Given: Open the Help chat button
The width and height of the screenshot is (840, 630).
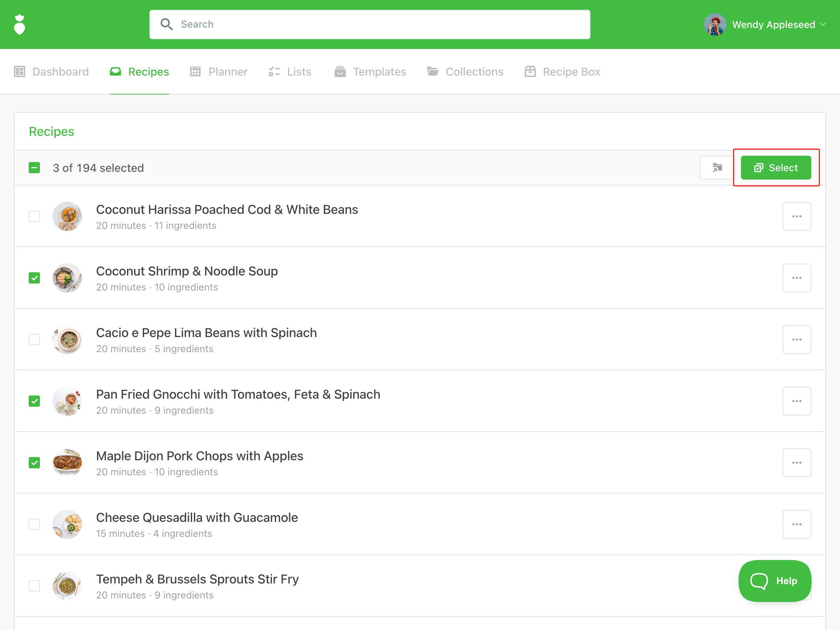Looking at the screenshot, I should point(774,580).
